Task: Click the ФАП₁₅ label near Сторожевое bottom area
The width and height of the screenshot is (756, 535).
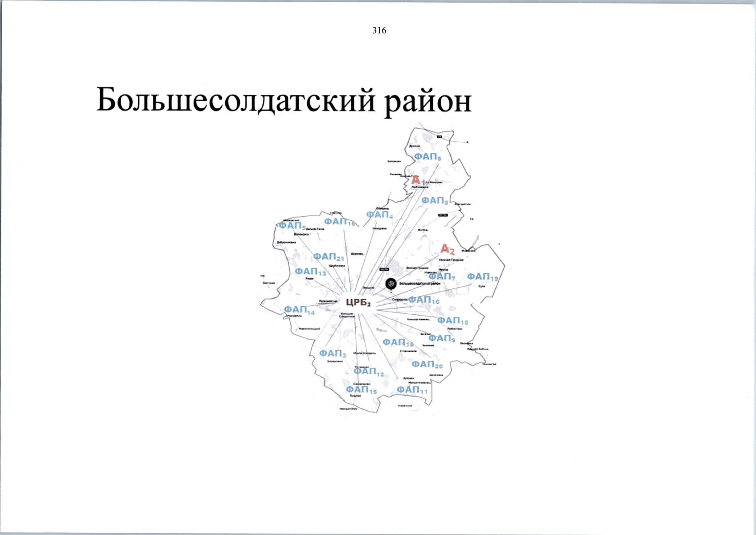Action: click(362, 389)
